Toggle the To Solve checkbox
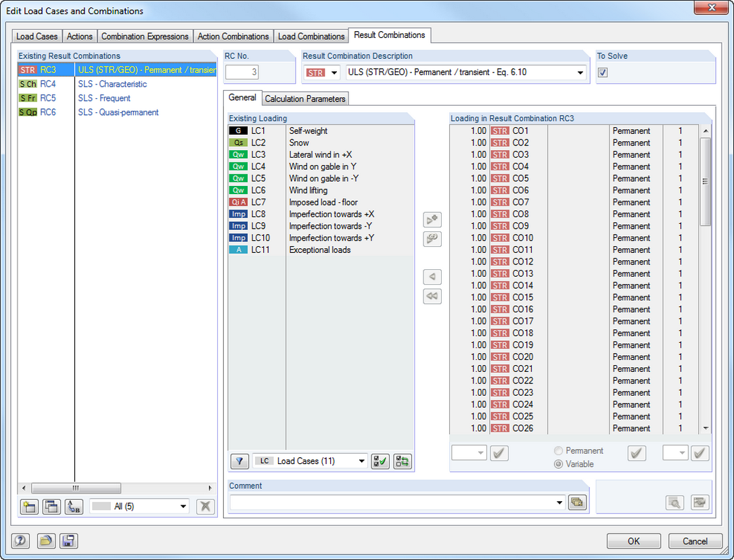 [x=603, y=72]
